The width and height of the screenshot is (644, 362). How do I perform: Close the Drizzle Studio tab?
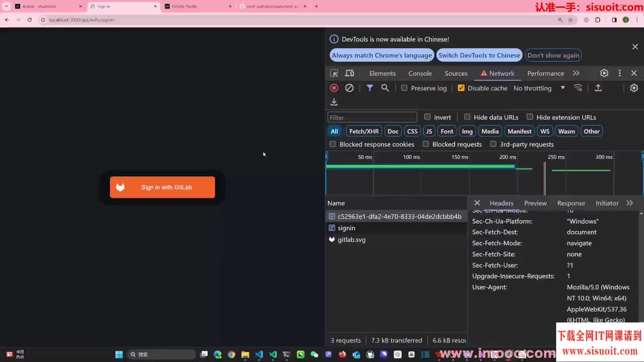[230, 7]
